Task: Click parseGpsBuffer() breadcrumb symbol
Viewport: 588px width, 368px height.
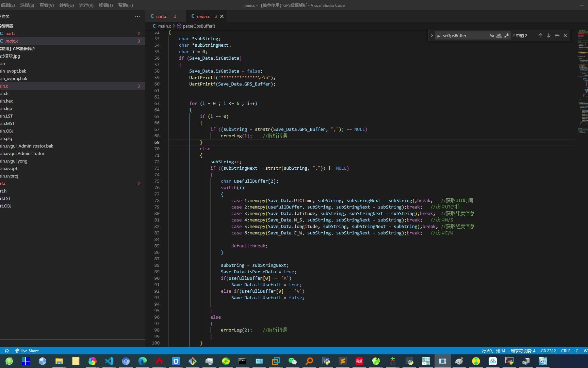Action: pos(199,26)
